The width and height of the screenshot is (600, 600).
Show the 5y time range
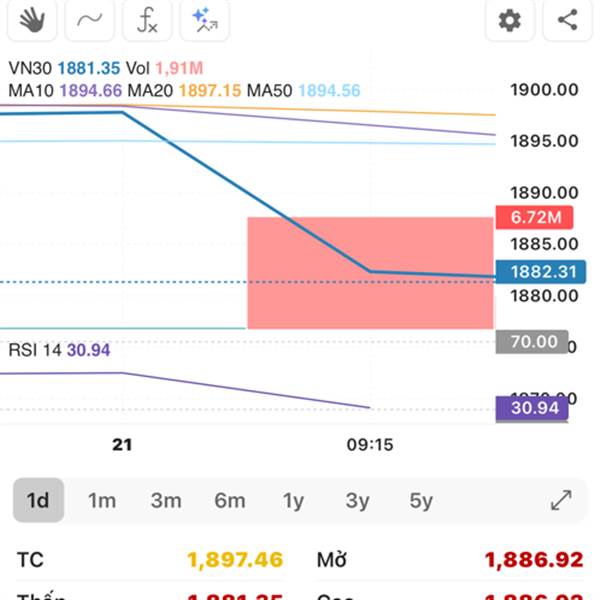[x=421, y=501]
